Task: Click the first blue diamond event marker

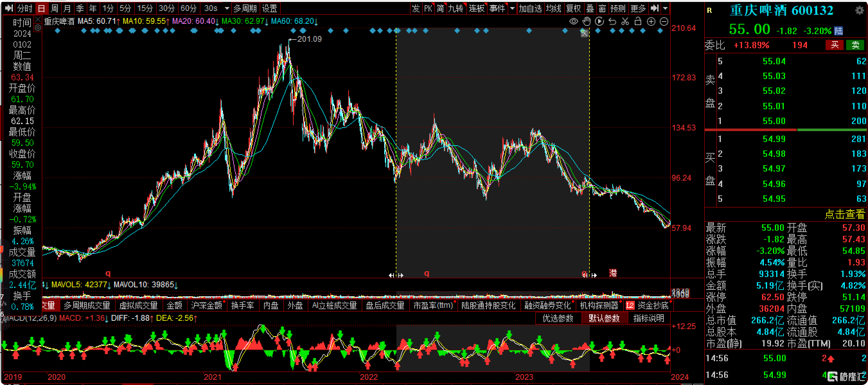Action: pyautogui.click(x=57, y=31)
